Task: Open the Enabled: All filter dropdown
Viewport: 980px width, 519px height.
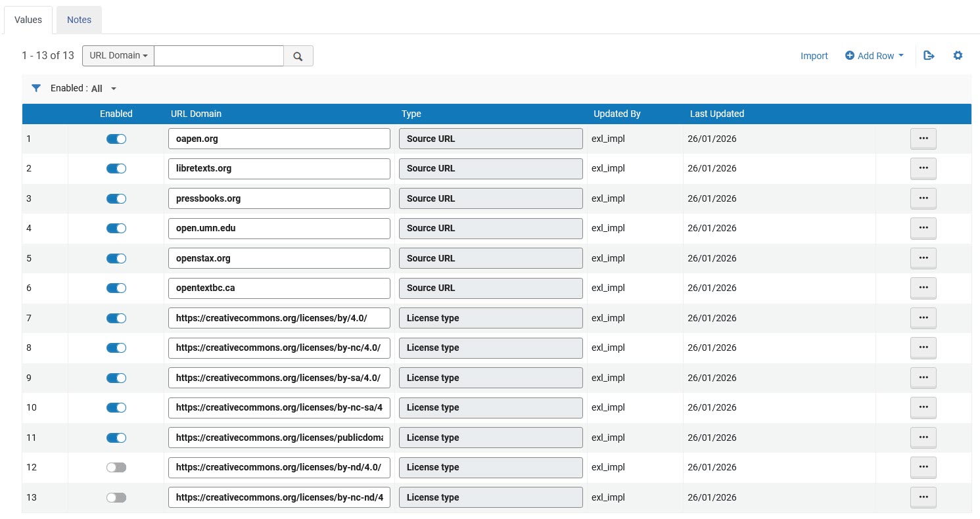Action: 83,88
